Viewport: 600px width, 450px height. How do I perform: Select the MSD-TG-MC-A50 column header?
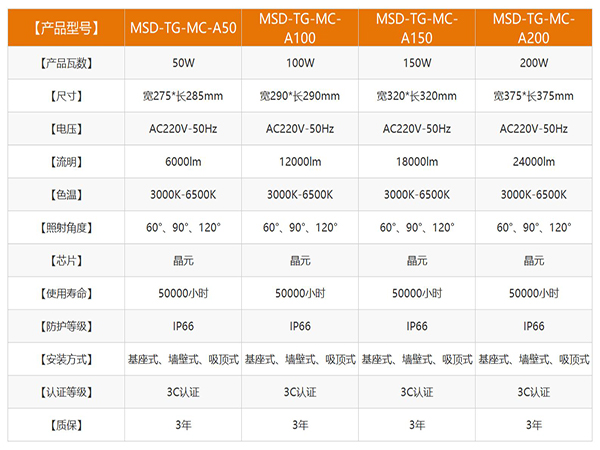pos(183,28)
